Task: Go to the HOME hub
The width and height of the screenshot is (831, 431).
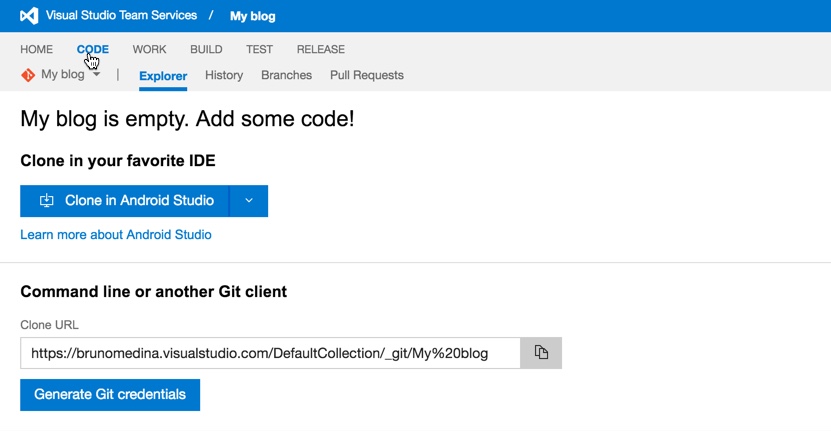Action: (x=37, y=49)
